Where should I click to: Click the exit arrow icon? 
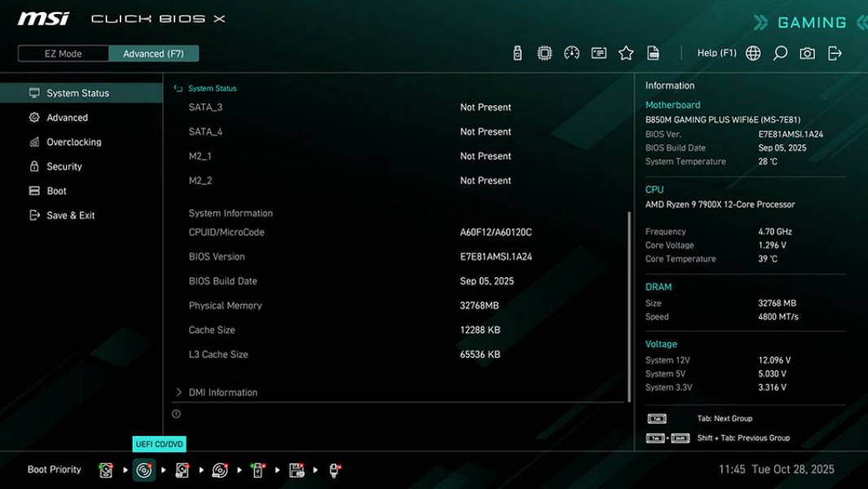click(x=833, y=52)
